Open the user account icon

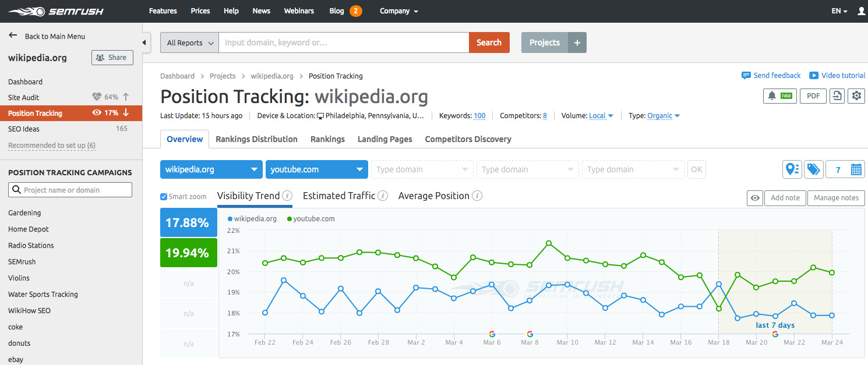pyautogui.click(x=862, y=11)
